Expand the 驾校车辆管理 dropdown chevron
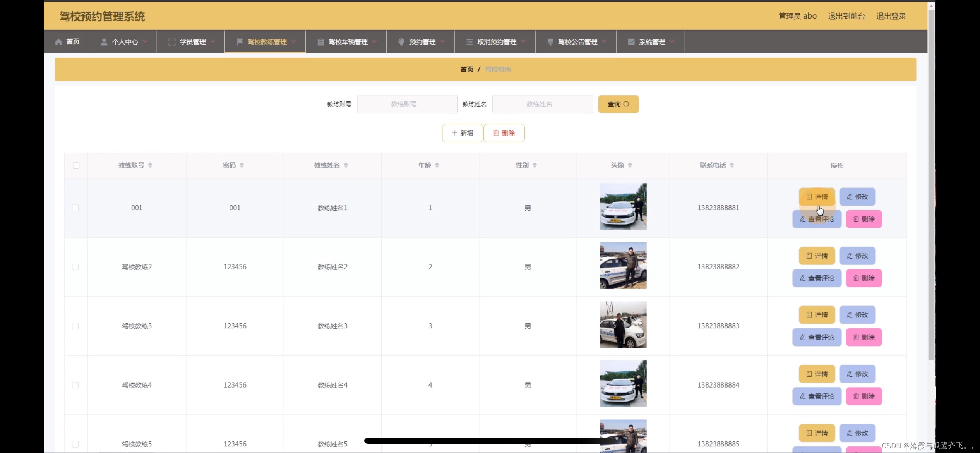 point(374,41)
